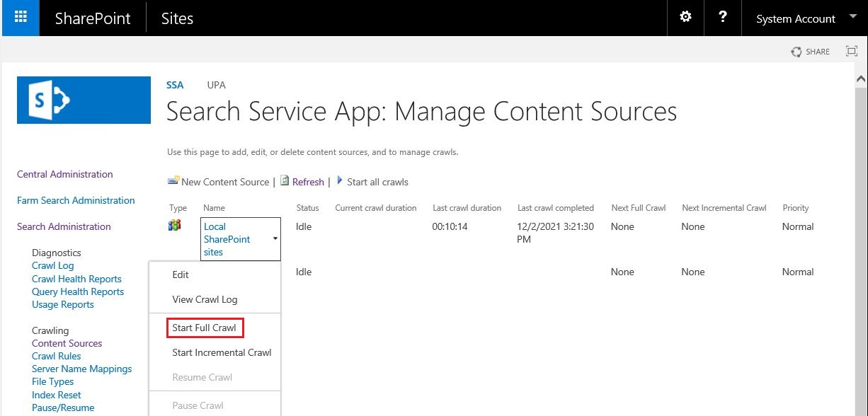Click the 12/2/2021 3:21:30 PM timestamp
This screenshot has height=416, width=868.
[556, 233]
